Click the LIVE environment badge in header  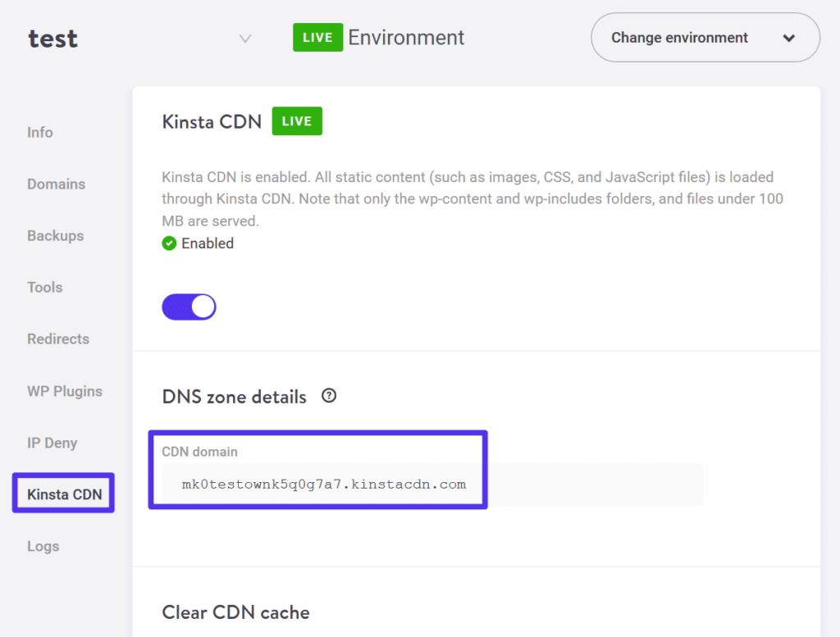click(317, 37)
